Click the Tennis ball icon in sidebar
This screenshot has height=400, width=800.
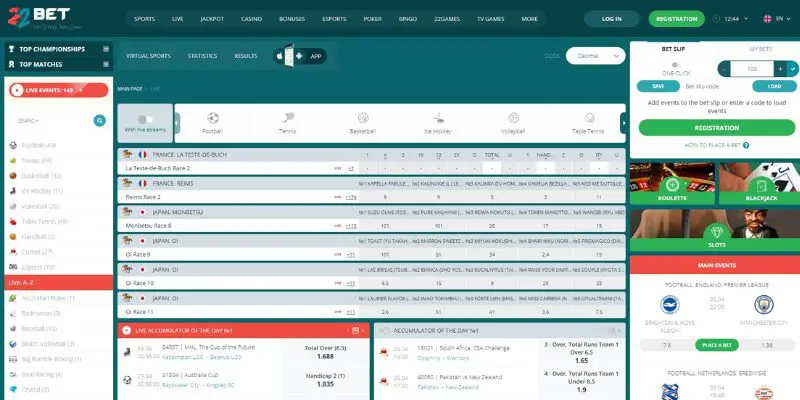[x=13, y=161]
